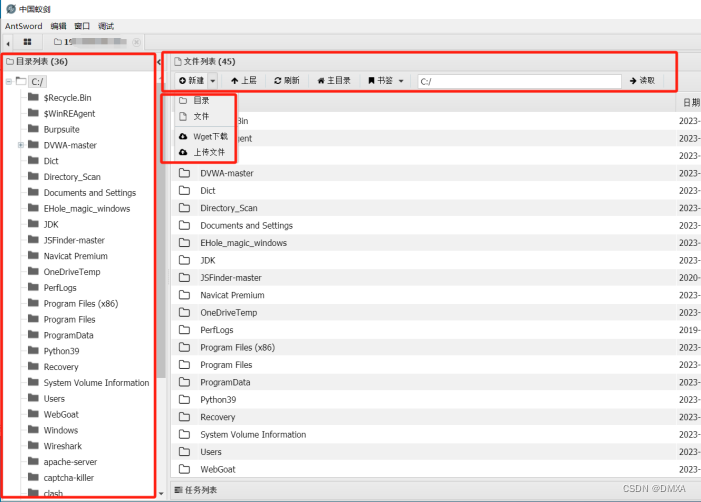Select 上传文件 upload option
This screenshot has width=701, height=502.
point(204,152)
